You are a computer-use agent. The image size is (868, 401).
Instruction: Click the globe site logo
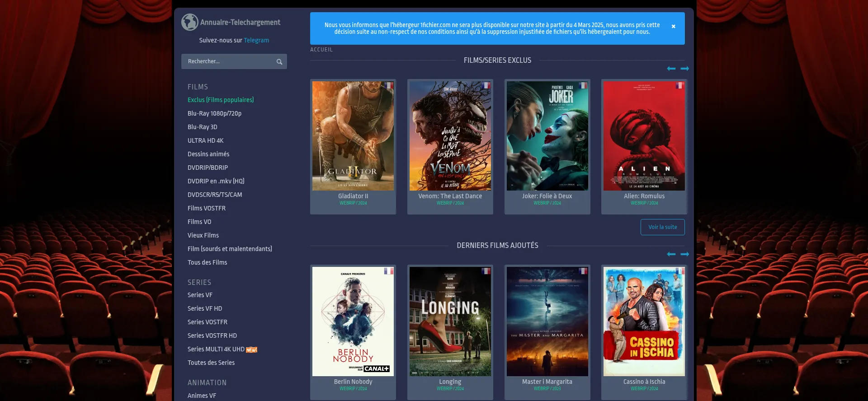pyautogui.click(x=190, y=22)
